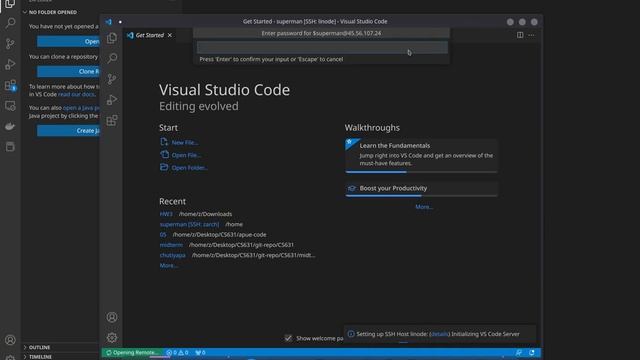640x360 pixels.
Task: Open Remote Explorer in background window
Action: click(x=10, y=106)
